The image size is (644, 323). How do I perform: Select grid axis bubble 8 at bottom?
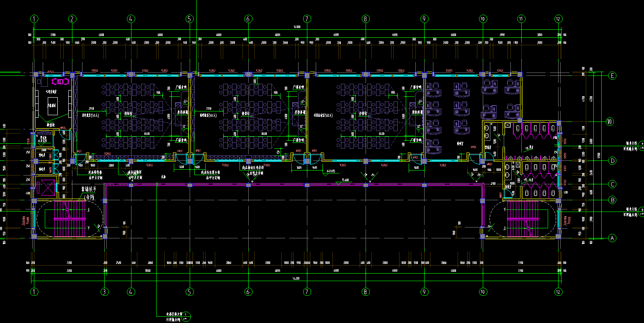(x=366, y=292)
